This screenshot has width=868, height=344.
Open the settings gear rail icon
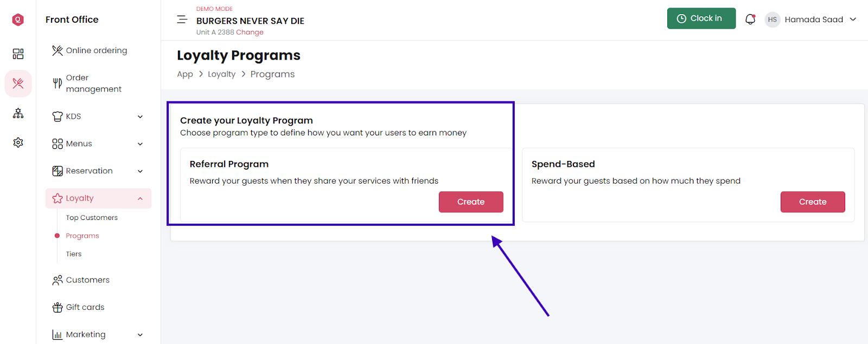(18, 142)
